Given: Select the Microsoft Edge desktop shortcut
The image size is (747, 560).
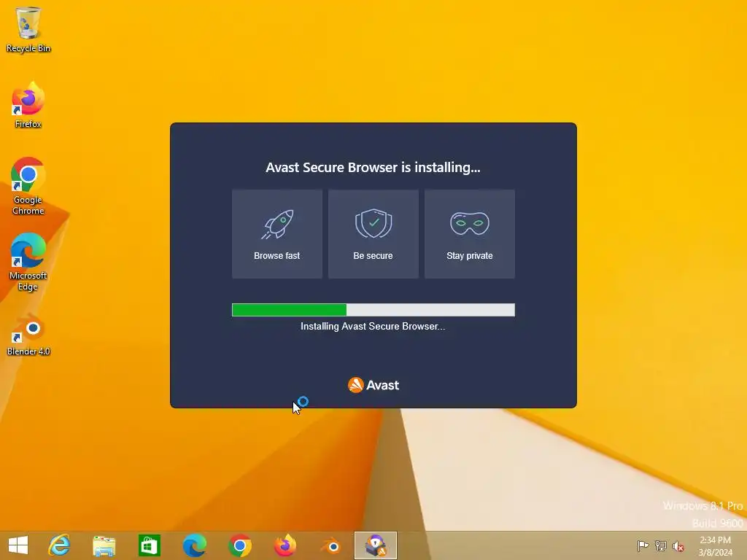Looking at the screenshot, I should coord(28,262).
